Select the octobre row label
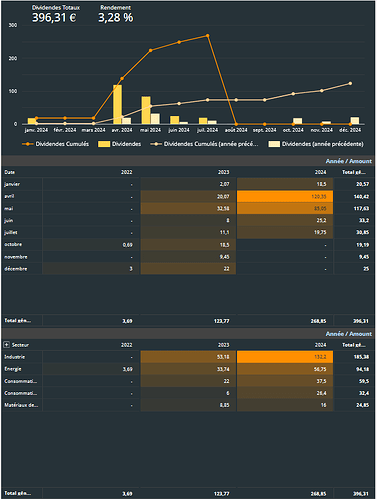 (13, 244)
